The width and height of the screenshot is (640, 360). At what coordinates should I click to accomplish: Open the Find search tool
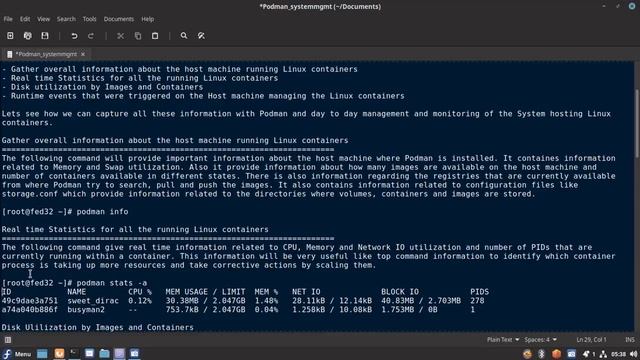(184, 36)
